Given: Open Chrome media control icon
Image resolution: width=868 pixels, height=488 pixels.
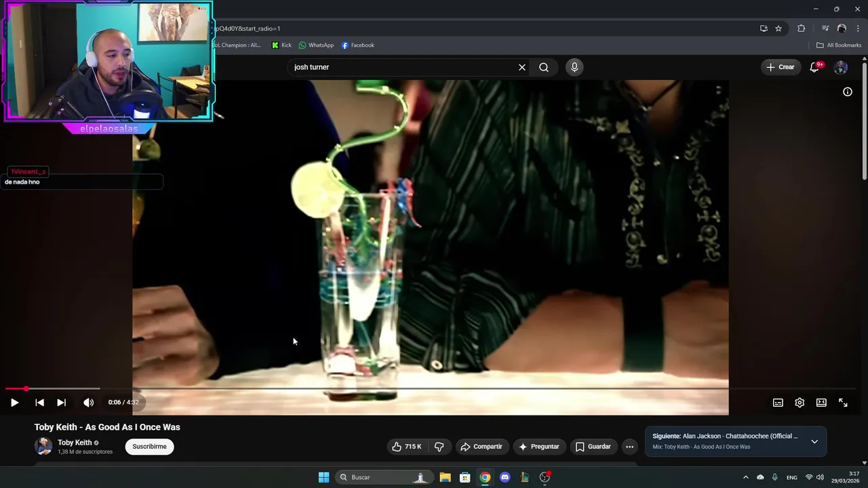Looking at the screenshot, I should point(825,28).
